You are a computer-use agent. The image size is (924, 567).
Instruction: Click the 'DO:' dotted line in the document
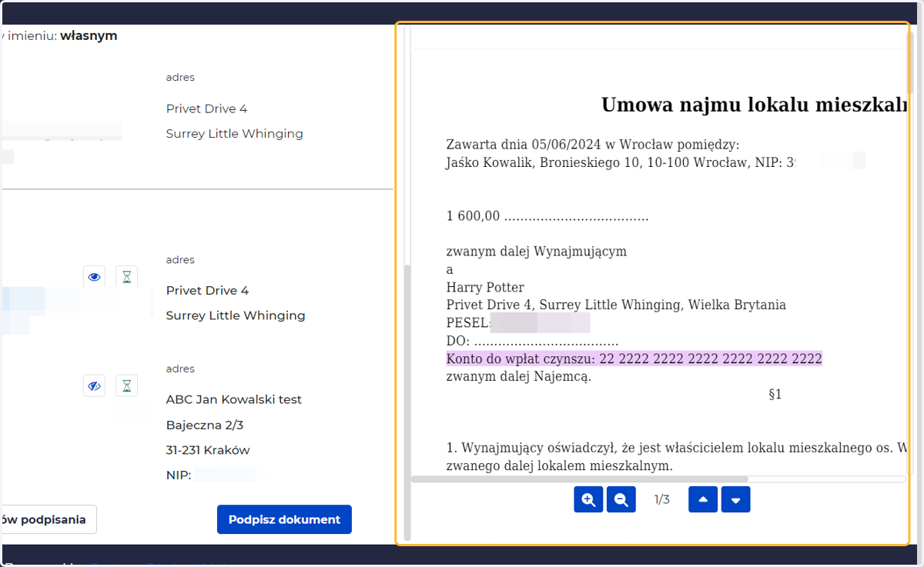(x=532, y=341)
